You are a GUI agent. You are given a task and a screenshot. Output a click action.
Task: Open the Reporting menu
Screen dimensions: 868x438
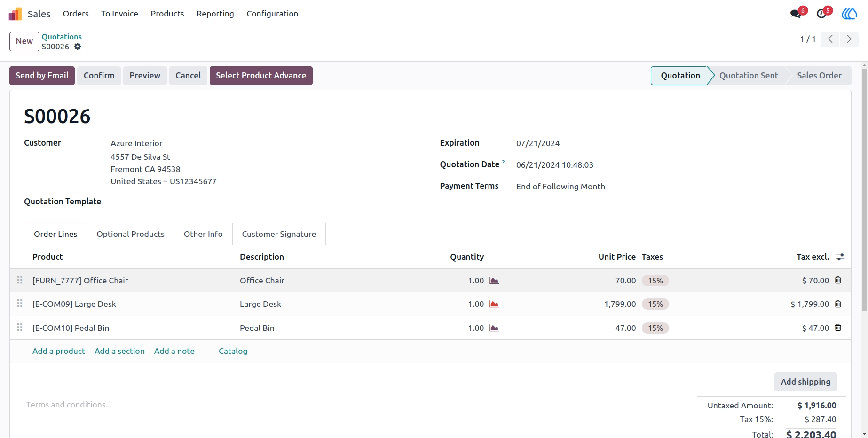click(215, 14)
